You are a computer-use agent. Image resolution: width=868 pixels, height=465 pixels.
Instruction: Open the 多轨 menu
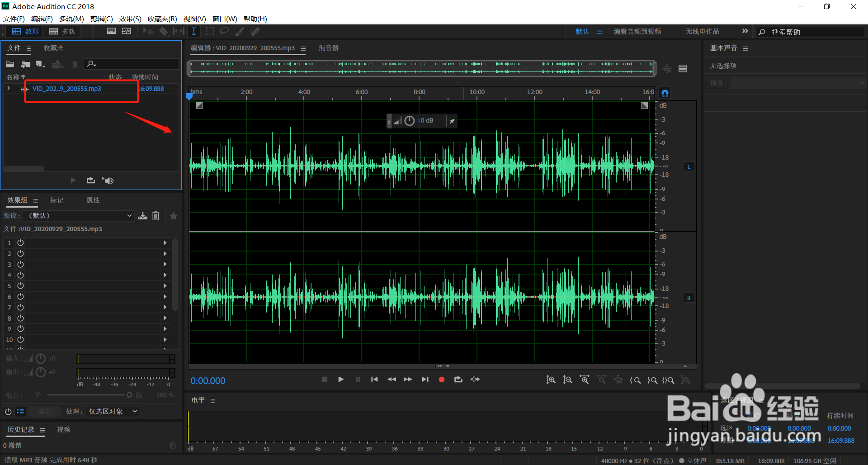coord(71,19)
